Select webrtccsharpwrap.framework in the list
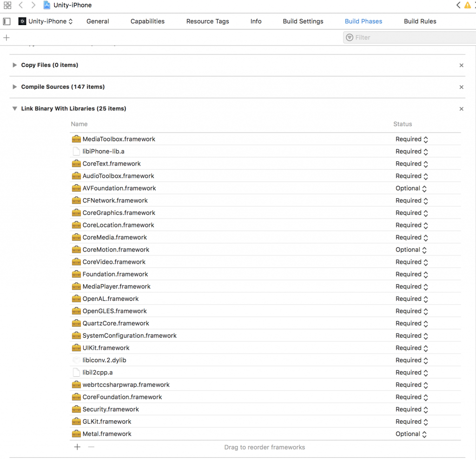This screenshot has height=460, width=476. (126, 385)
